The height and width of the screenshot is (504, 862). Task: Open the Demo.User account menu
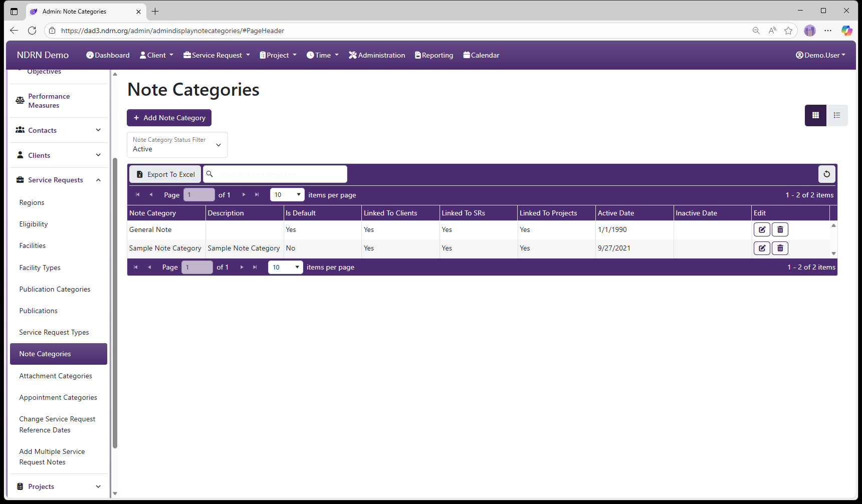tap(820, 55)
